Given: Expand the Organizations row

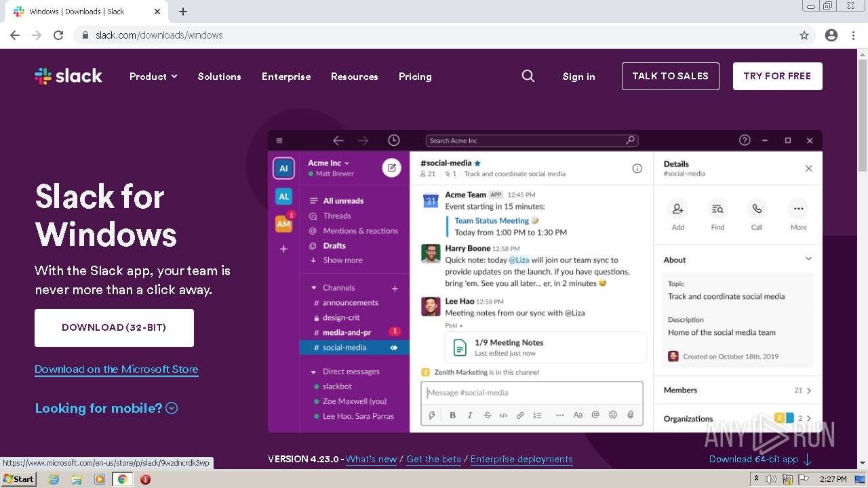Looking at the screenshot, I should [x=737, y=418].
